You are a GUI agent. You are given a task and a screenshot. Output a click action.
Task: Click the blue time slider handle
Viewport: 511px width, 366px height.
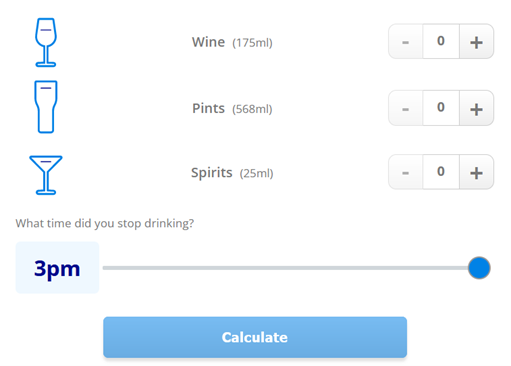[x=479, y=268]
